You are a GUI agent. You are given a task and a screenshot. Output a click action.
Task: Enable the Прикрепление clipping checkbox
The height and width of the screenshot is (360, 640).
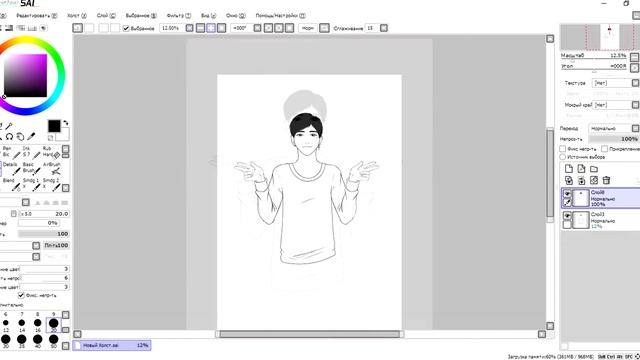click(x=604, y=149)
